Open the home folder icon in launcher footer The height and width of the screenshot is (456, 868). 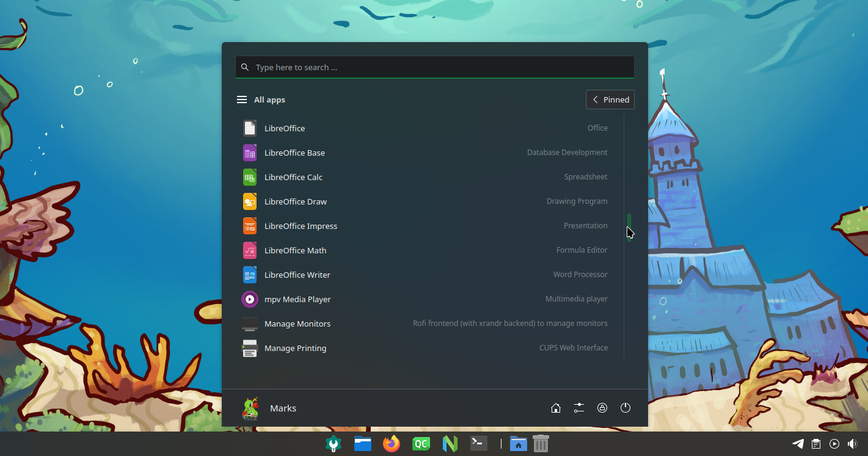[556, 408]
